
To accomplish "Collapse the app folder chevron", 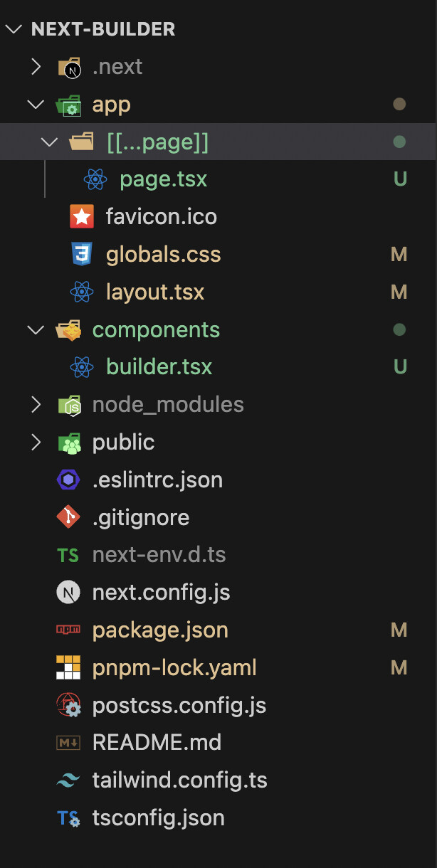I will pos(36,105).
